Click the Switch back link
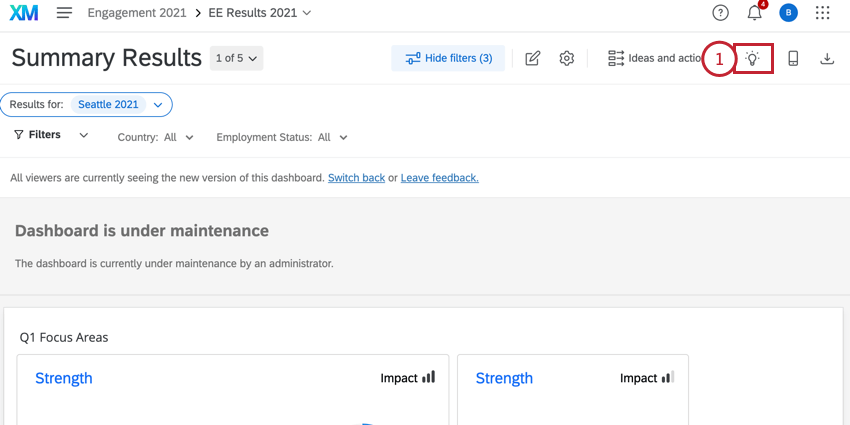This screenshot has height=425, width=850. tap(356, 178)
